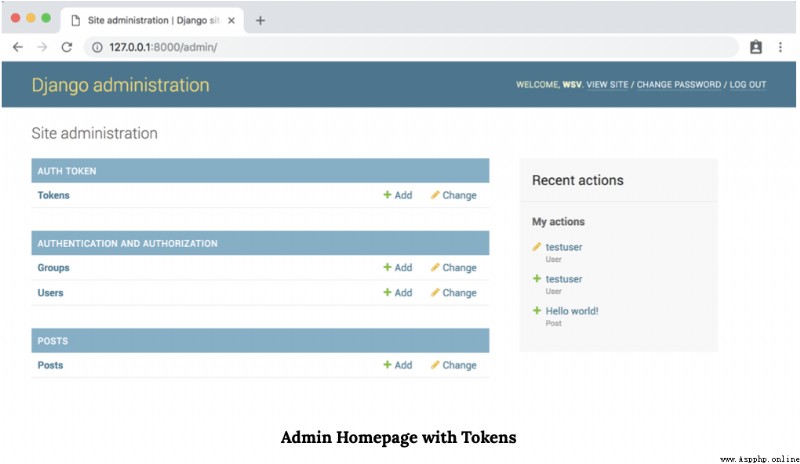Open the CHANGE PASSWORD link

[679, 85]
